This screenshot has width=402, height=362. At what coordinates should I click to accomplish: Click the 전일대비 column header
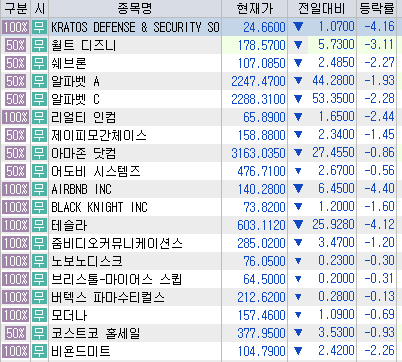[322, 9]
